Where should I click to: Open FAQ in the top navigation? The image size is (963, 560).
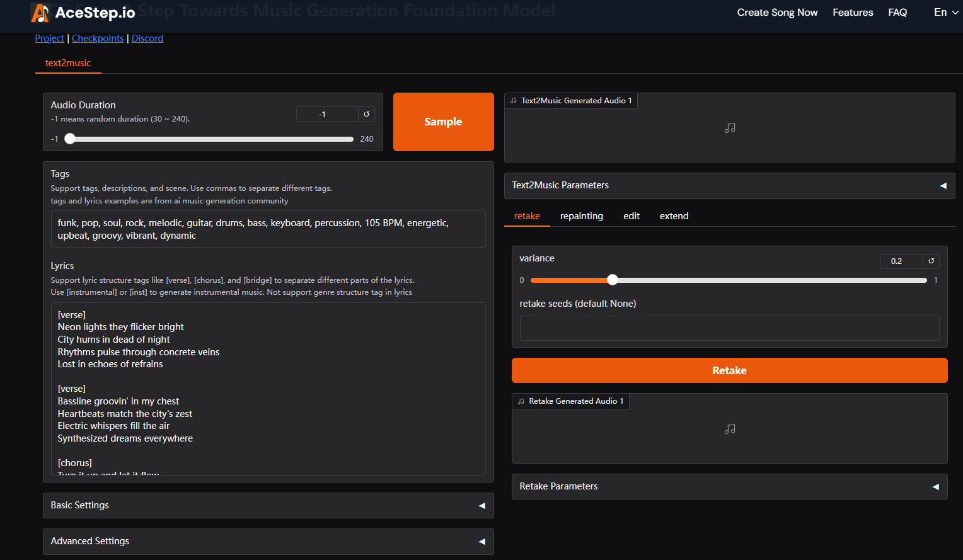(x=897, y=13)
